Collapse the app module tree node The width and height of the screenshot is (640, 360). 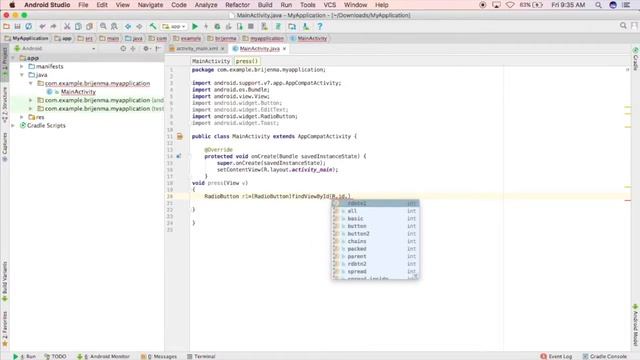pos(13,58)
